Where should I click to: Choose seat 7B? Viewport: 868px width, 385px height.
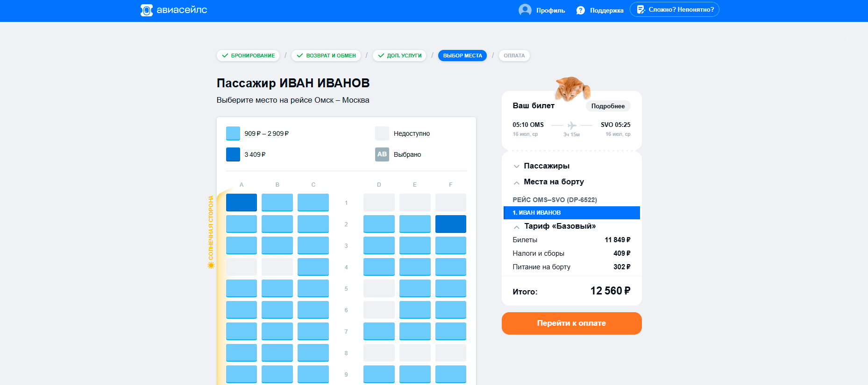pyautogui.click(x=277, y=331)
